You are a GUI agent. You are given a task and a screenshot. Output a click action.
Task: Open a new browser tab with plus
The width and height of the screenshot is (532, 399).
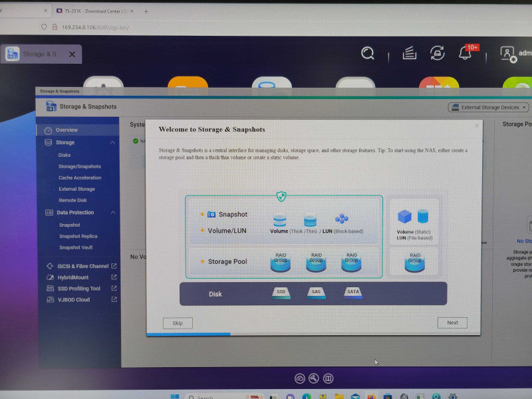(x=146, y=11)
